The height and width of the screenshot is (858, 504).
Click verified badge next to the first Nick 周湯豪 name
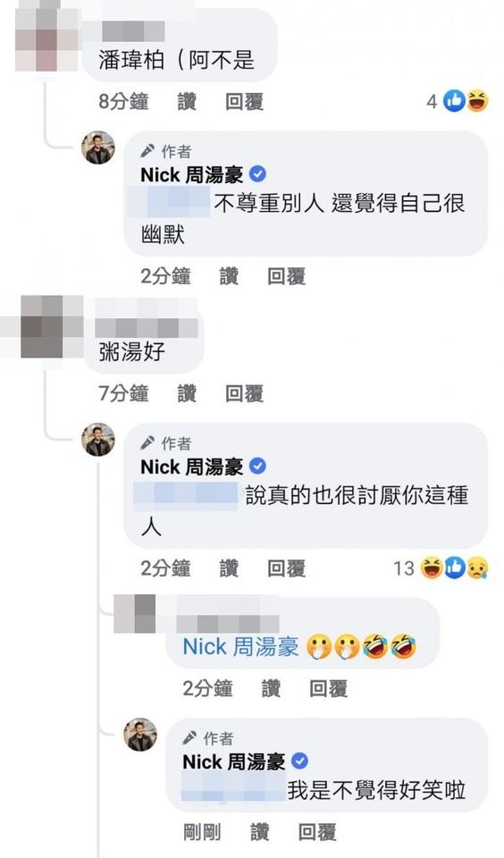pyautogui.click(x=257, y=174)
